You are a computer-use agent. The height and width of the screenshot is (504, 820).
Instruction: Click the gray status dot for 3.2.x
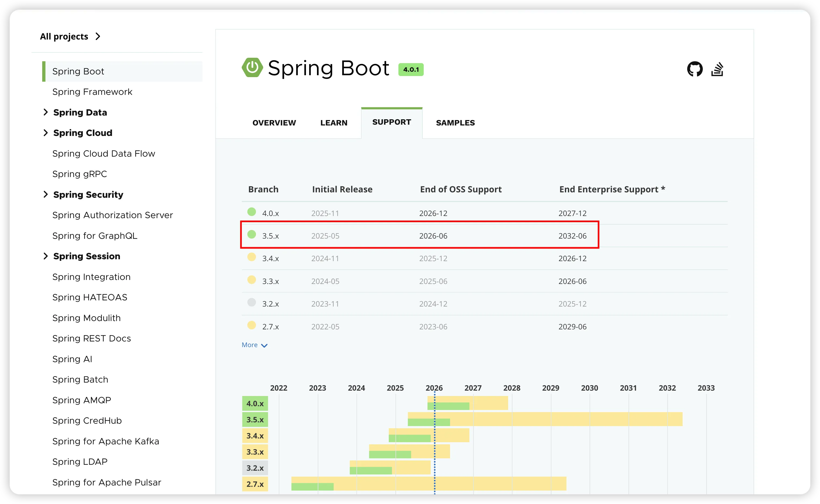(x=251, y=303)
